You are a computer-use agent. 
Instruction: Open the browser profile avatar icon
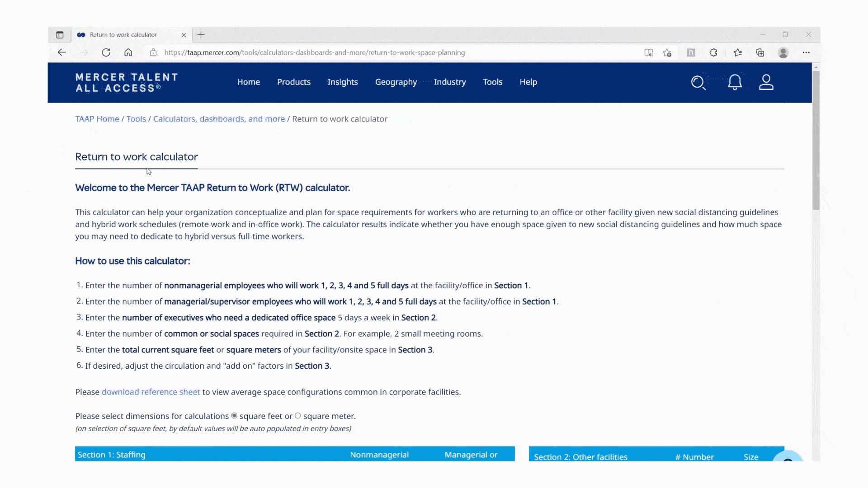tap(783, 52)
